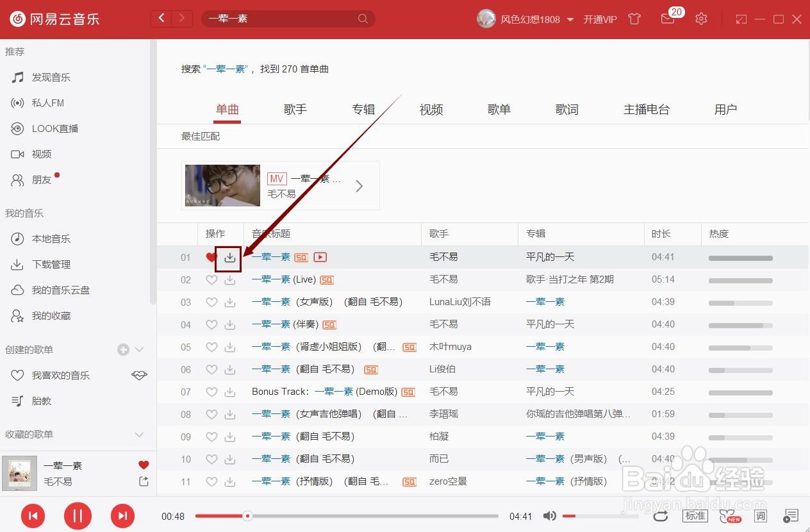Open Friends (朋友) in sidebar
Image resolution: width=810 pixels, height=532 pixels.
[x=42, y=180]
